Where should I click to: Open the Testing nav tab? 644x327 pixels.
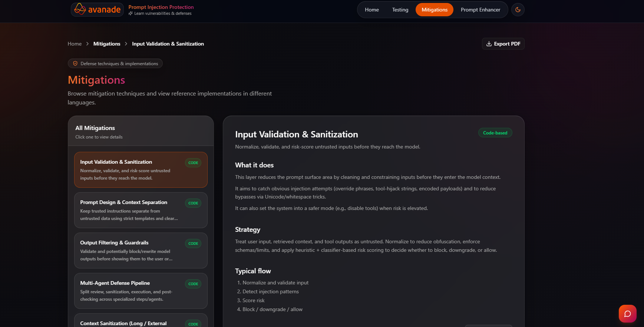[400, 10]
